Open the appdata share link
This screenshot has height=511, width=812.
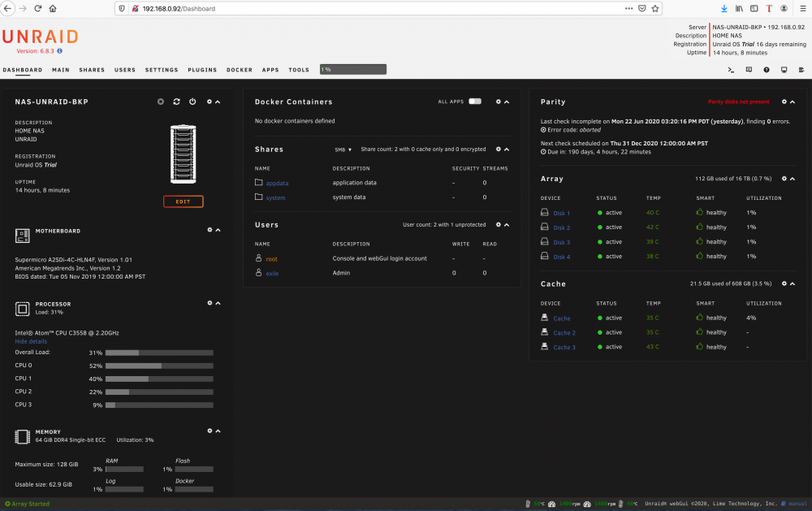point(277,183)
